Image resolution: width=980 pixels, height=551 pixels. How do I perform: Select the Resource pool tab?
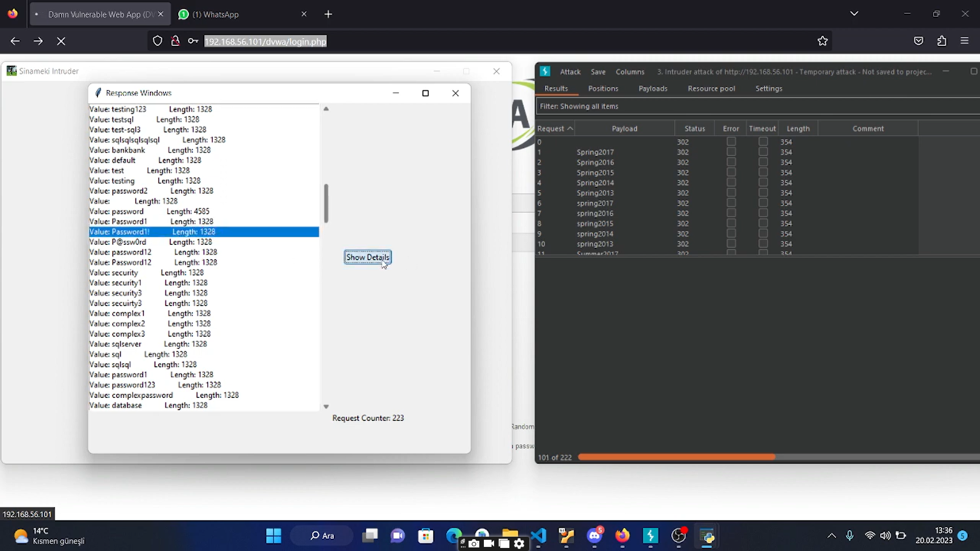(x=712, y=88)
